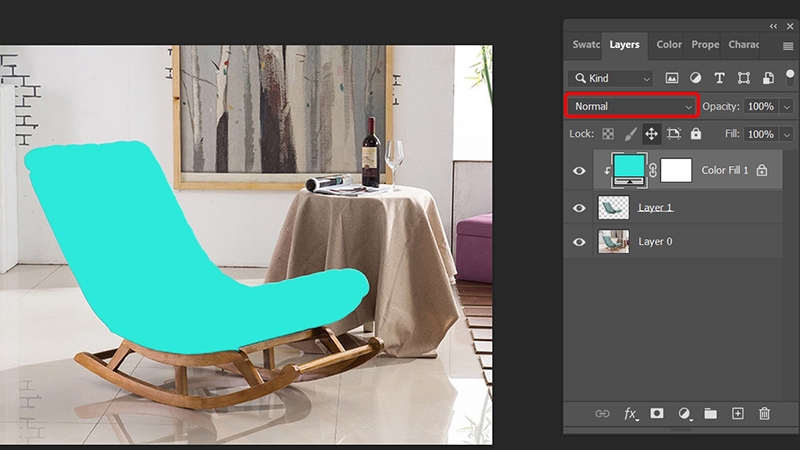Create new fill or adjustment layer icon
This screenshot has height=450, width=800.
684,414
